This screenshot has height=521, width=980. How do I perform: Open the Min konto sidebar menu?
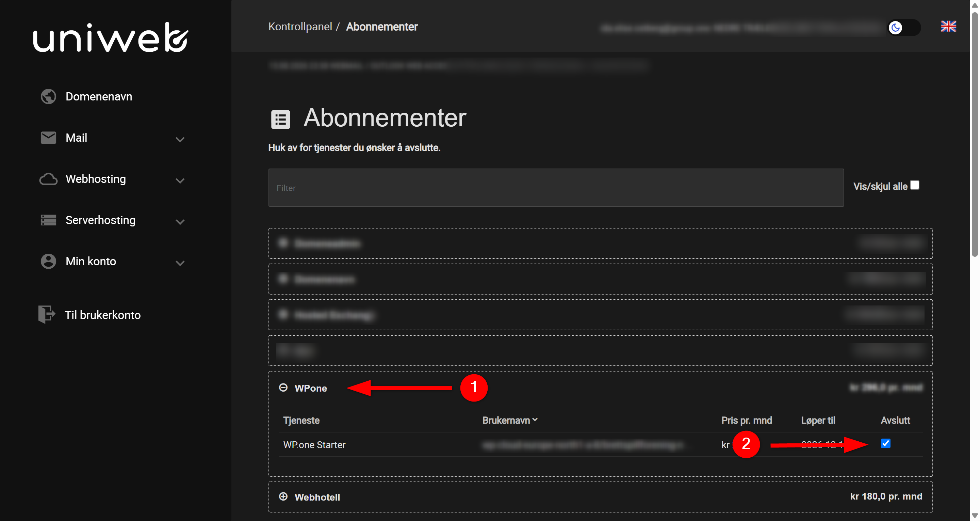[x=91, y=261]
